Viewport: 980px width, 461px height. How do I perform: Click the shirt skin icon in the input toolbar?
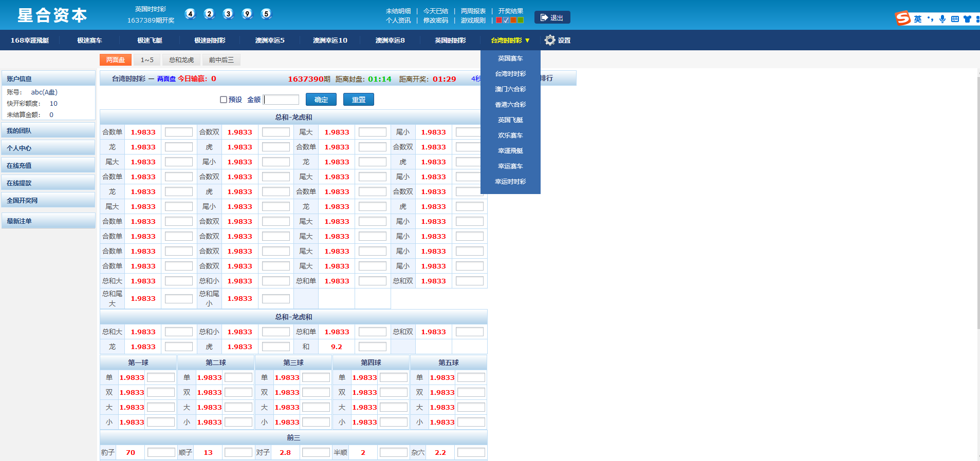point(967,19)
